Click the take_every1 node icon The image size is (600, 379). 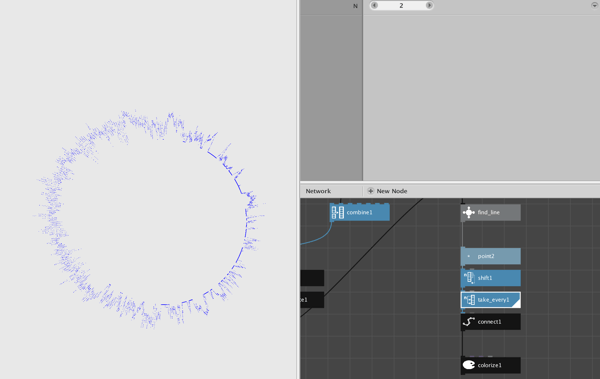[469, 300]
